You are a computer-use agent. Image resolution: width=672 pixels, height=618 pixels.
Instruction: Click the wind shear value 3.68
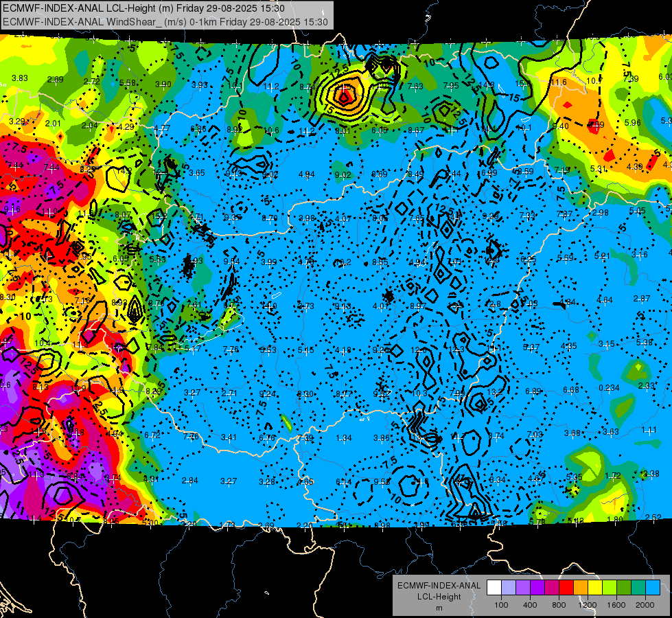(x=572, y=433)
